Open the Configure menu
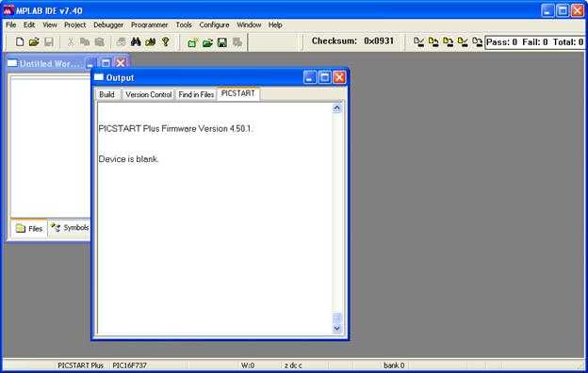Screen dimensions: 588x373 pos(214,24)
